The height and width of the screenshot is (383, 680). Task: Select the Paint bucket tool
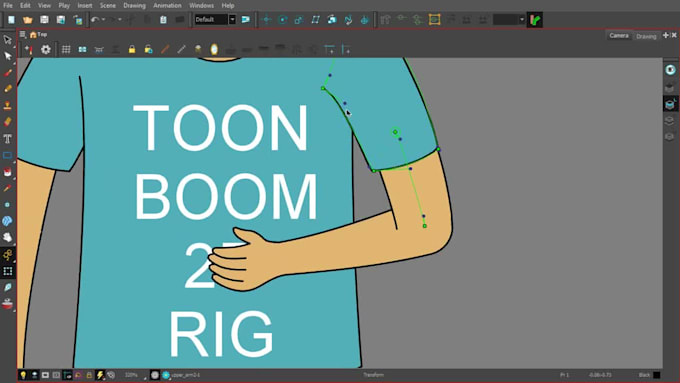pos(7,172)
